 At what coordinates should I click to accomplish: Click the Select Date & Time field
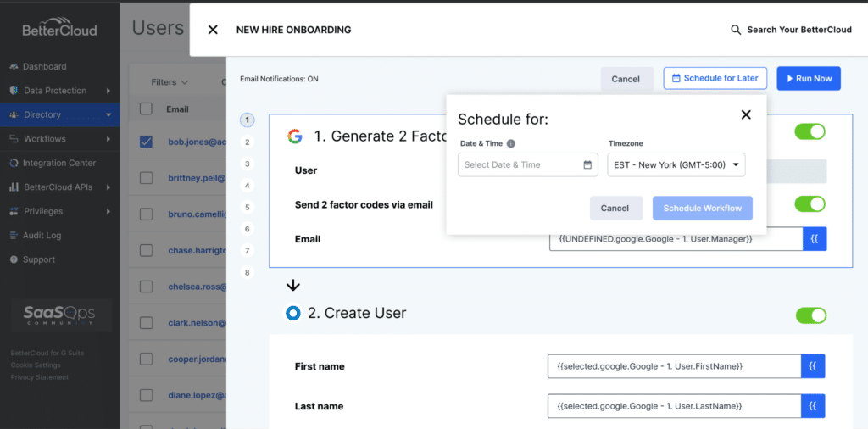(x=527, y=165)
